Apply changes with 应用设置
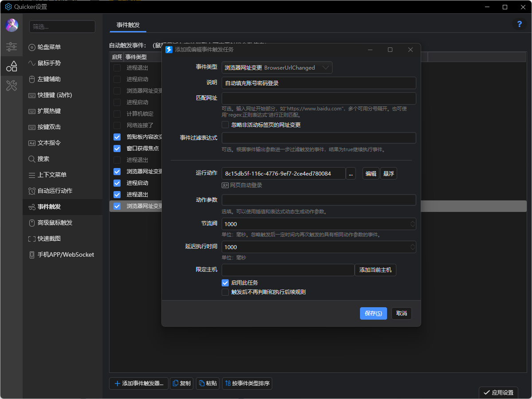The width and height of the screenshot is (532, 399). pyautogui.click(x=498, y=392)
